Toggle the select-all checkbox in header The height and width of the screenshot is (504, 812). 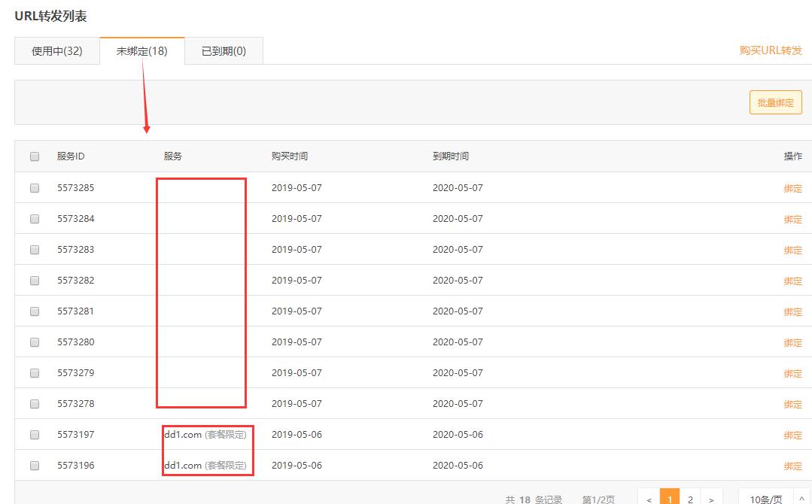coord(35,156)
